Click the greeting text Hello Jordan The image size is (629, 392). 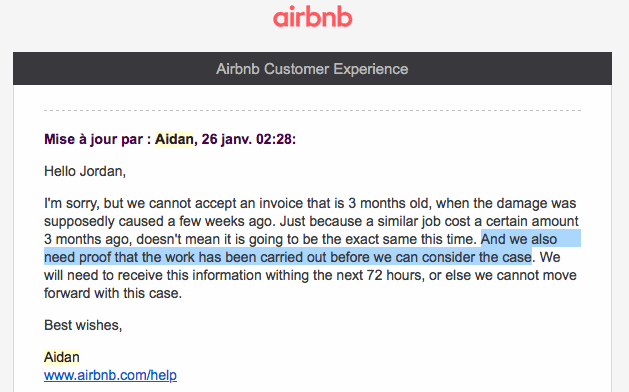(85, 171)
